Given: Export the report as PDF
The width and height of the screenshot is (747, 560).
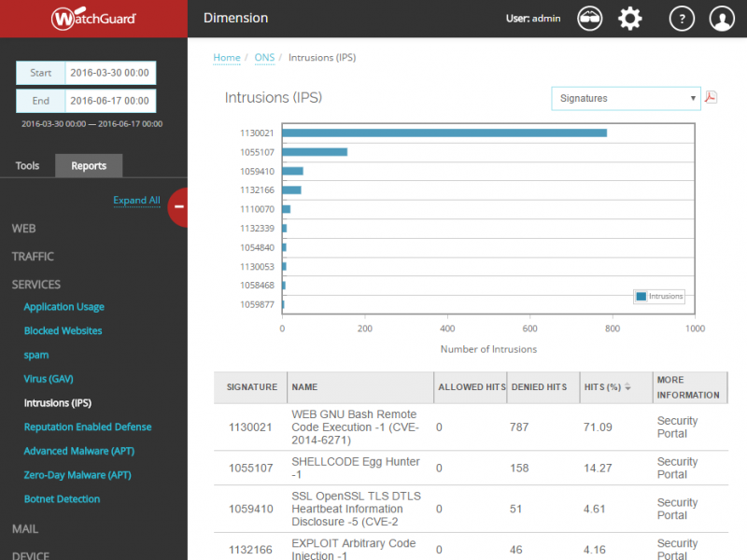Looking at the screenshot, I should [x=711, y=97].
